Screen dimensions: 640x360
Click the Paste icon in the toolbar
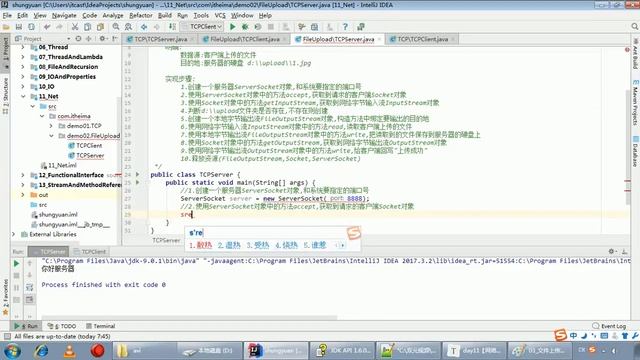click(x=100, y=27)
